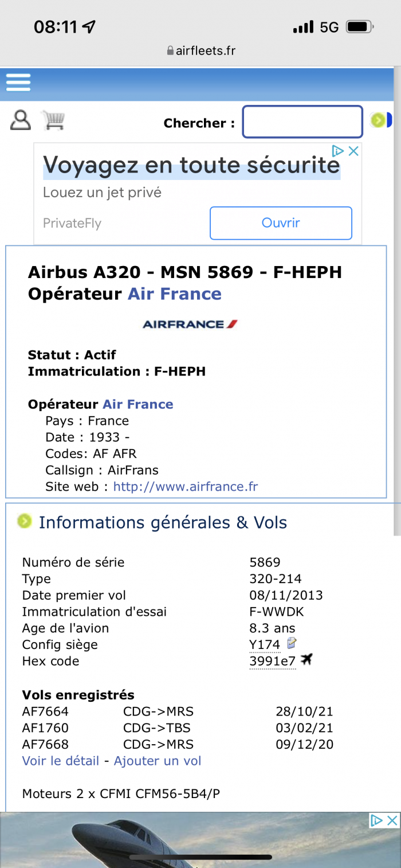401x868 pixels.
Task: Tap the user account icon
Action: tap(21, 120)
